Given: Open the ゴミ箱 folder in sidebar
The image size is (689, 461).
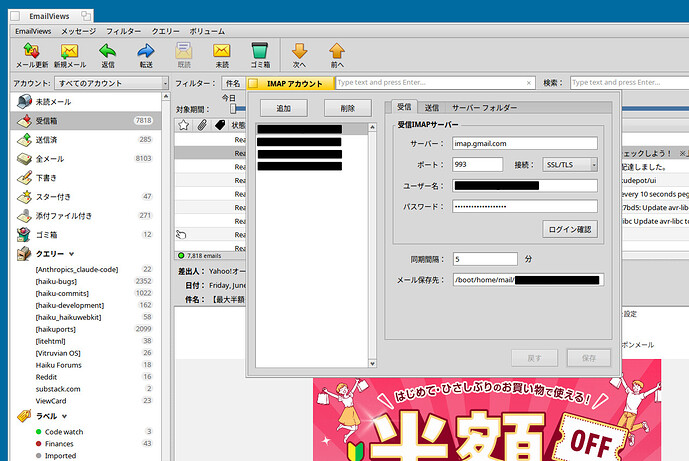Looking at the screenshot, I should [86, 234].
